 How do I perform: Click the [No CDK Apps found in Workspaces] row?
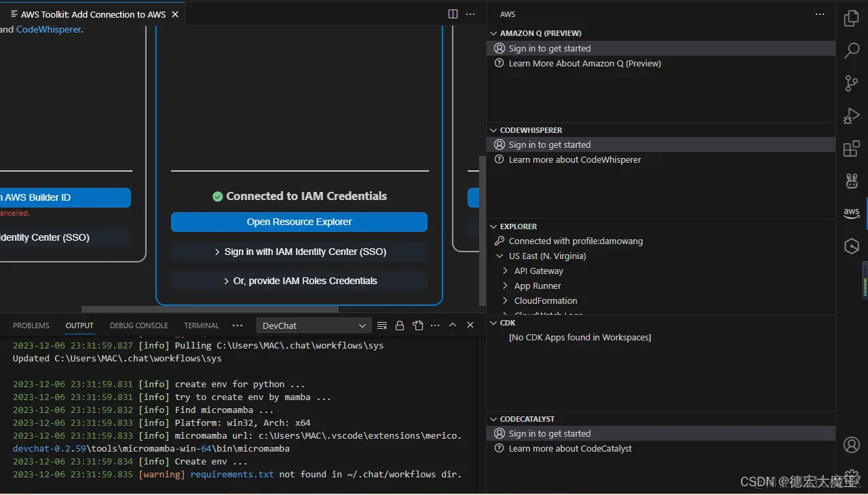click(580, 338)
